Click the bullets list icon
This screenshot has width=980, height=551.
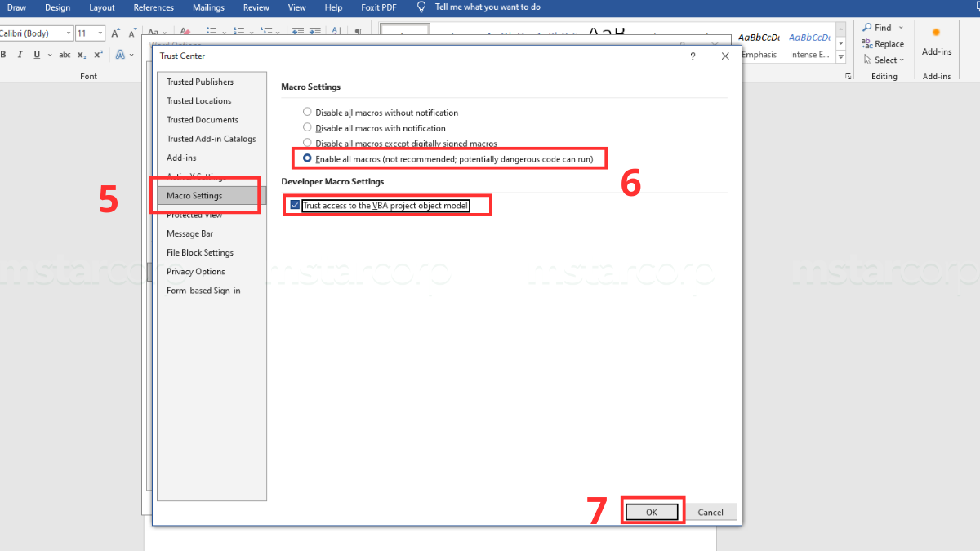(212, 31)
